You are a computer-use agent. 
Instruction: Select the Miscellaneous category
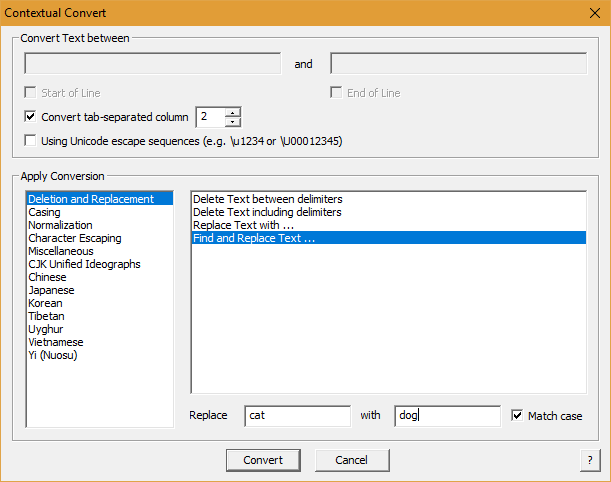pos(100,251)
